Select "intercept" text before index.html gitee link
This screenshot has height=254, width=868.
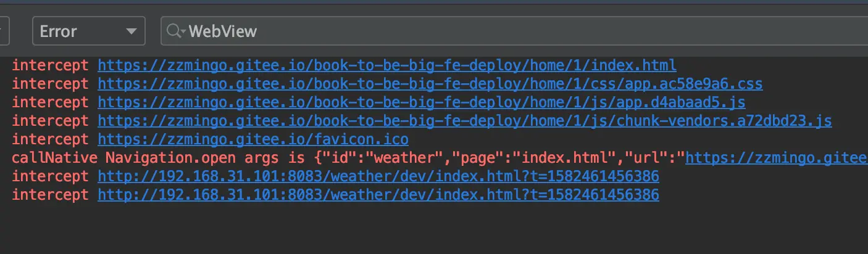(51, 65)
